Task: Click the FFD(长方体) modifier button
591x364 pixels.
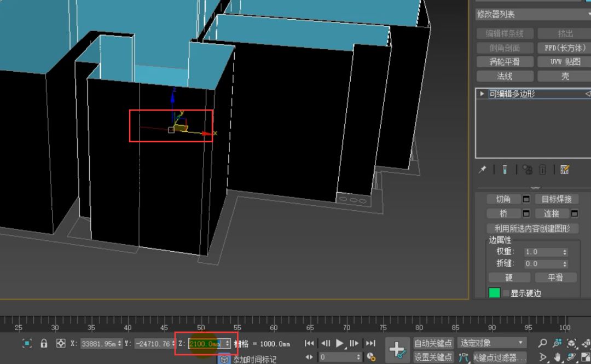Action: click(564, 48)
